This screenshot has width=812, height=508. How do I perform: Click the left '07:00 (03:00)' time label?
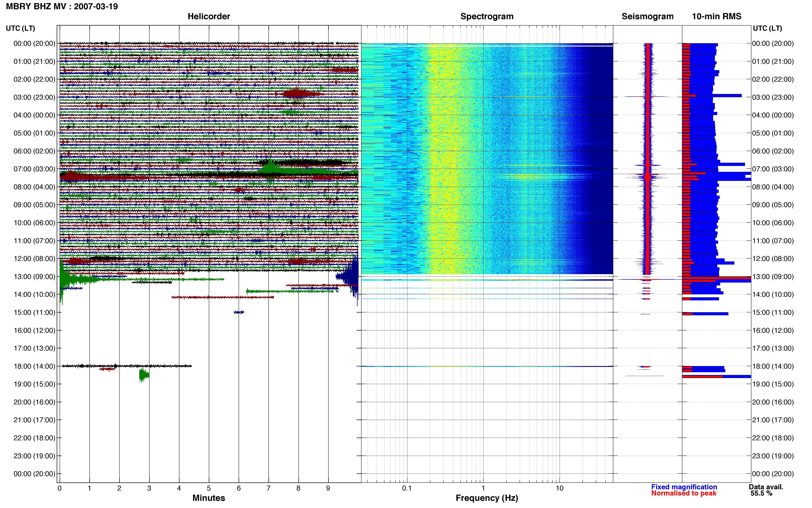[34, 169]
